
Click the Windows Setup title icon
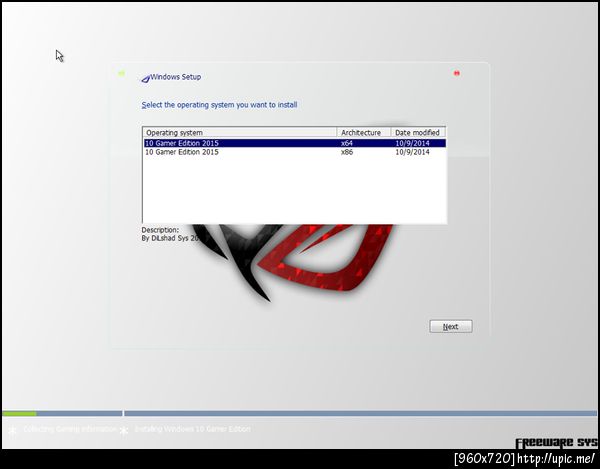click(x=145, y=79)
